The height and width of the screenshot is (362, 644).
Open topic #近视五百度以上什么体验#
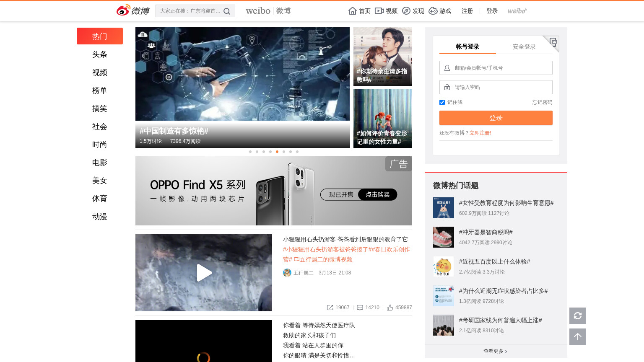[494, 261]
